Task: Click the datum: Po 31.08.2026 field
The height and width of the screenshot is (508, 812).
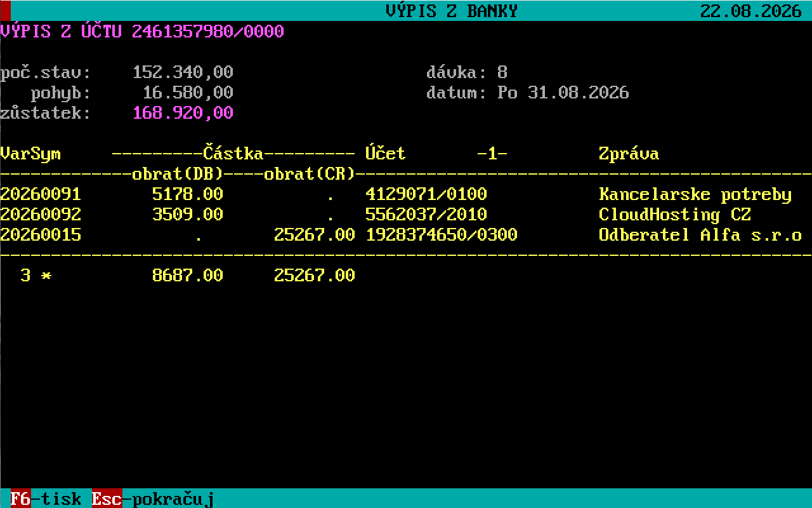Action: (528, 92)
